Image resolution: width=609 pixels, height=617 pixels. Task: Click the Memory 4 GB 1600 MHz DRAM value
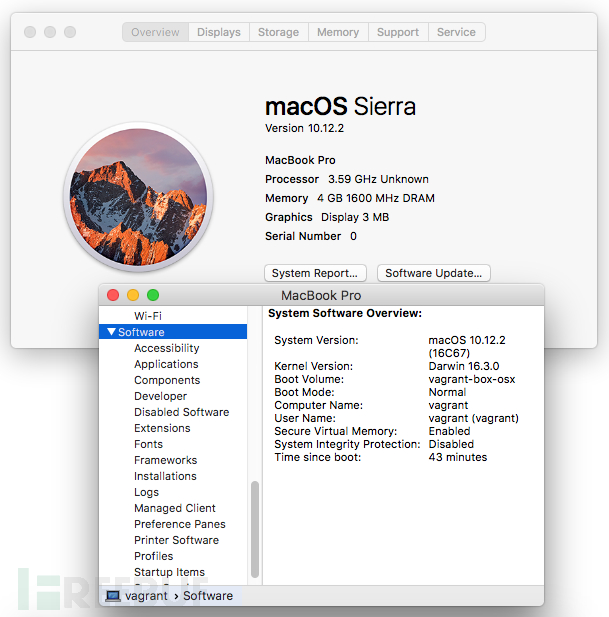(376, 198)
